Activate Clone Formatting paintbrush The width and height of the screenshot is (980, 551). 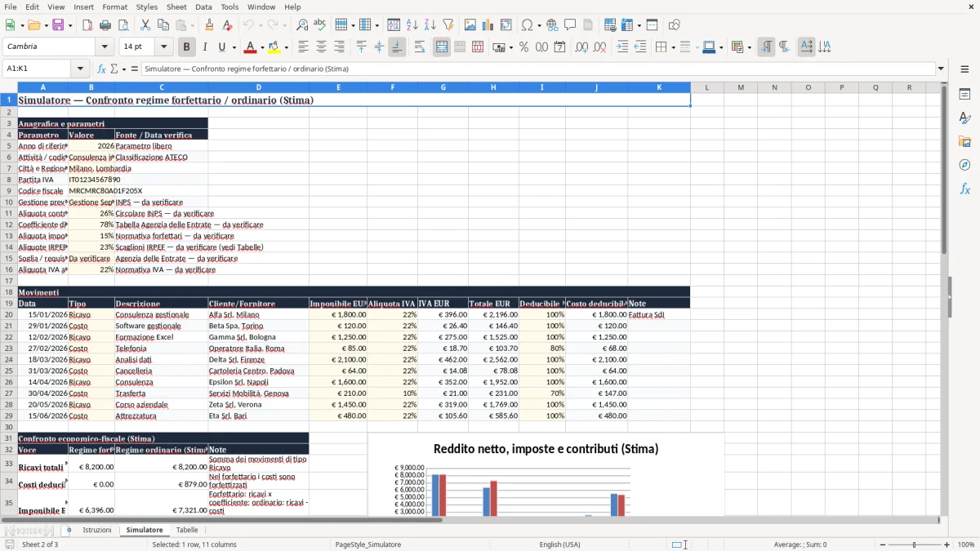(210, 25)
